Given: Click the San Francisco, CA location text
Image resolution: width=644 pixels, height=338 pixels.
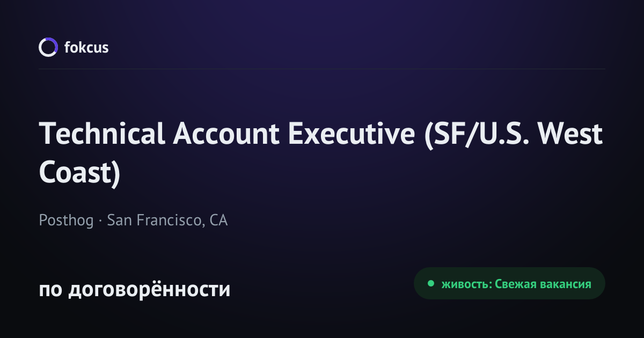Looking at the screenshot, I should 167,220.
